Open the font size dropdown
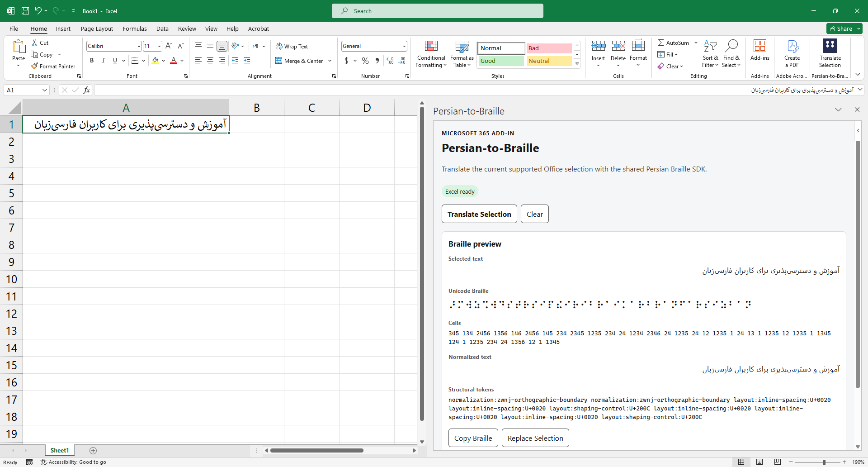868x467 pixels. (x=159, y=46)
